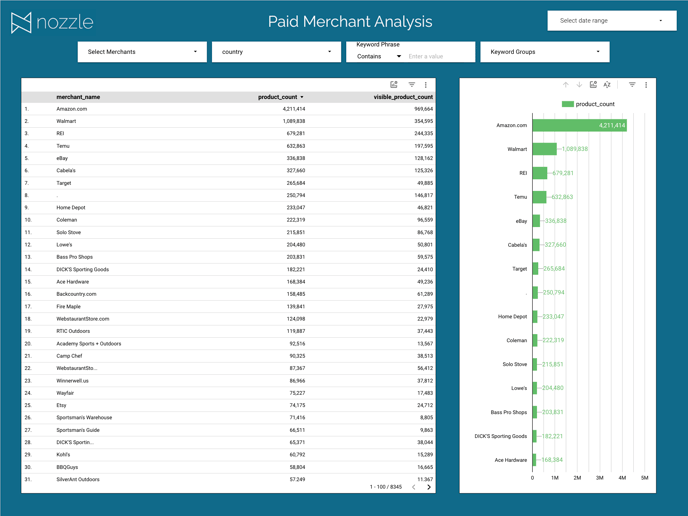Select the Academy Sports + Outdoors cell

pos(89,344)
